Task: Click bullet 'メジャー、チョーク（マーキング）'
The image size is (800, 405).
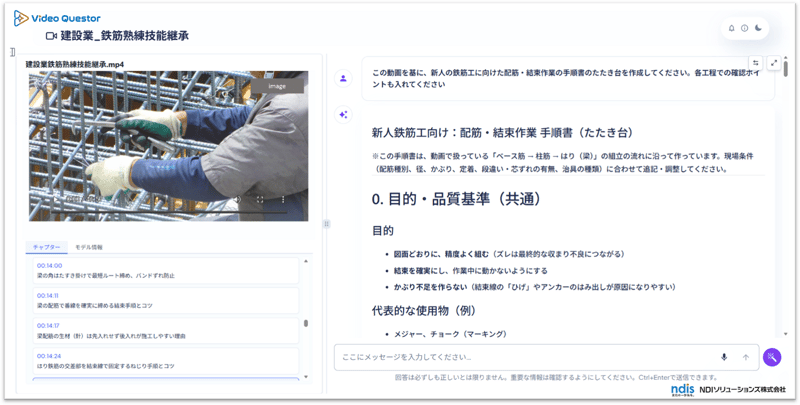Action: click(450, 334)
